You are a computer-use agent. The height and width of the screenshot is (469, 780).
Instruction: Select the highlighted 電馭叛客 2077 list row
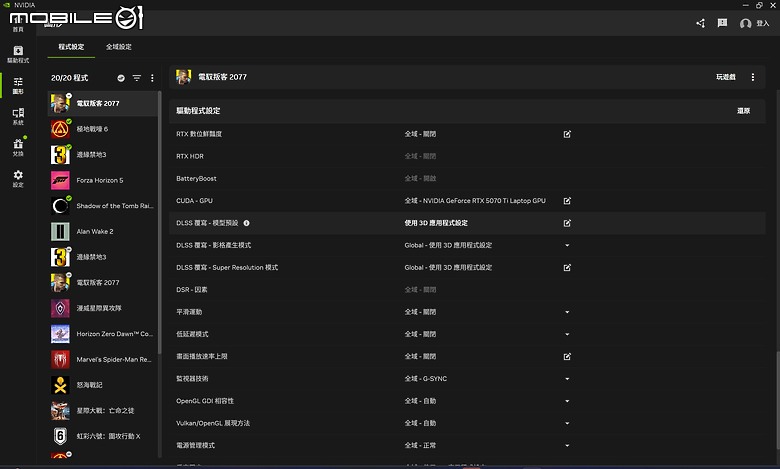[102, 103]
